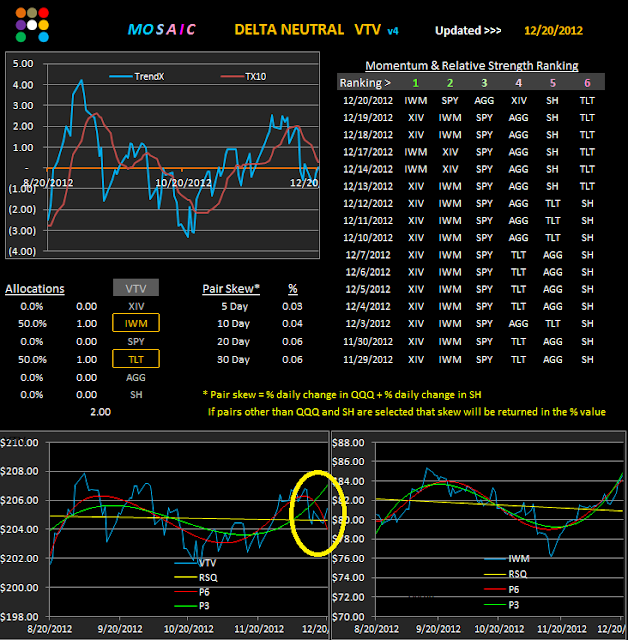Image resolution: width=628 pixels, height=640 pixels.
Task: Click the 10/20/2012 date label in TrendX chart
Action: (183, 182)
